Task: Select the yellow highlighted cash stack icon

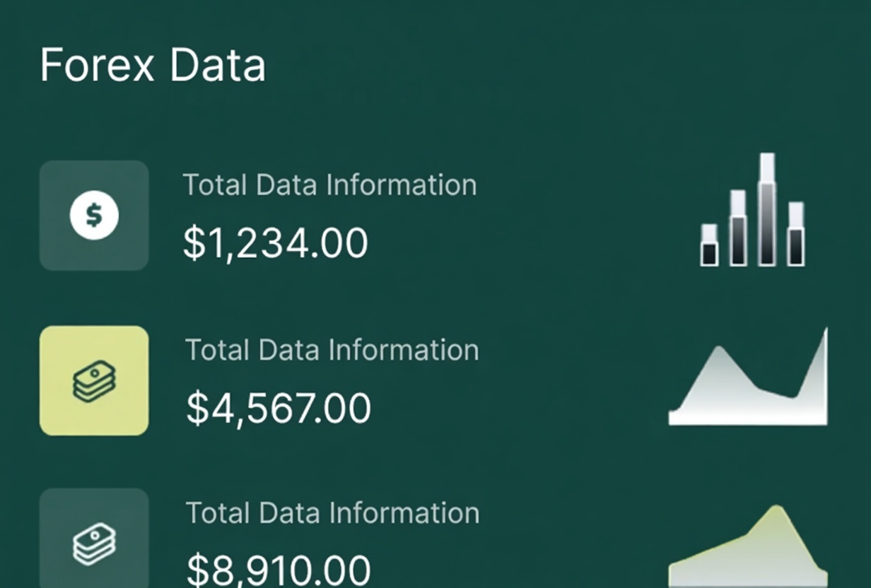Action: [x=94, y=381]
